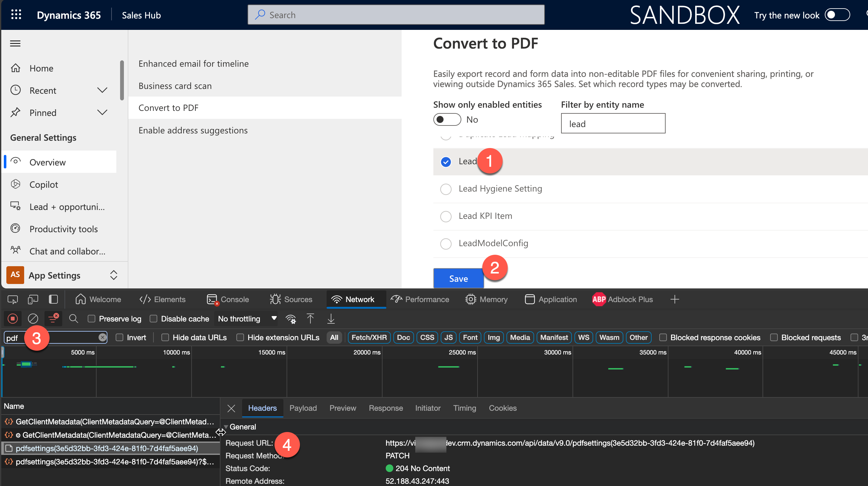The image size is (868, 486).
Task: Check the Invert filter checkbox
Action: (119, 337)
